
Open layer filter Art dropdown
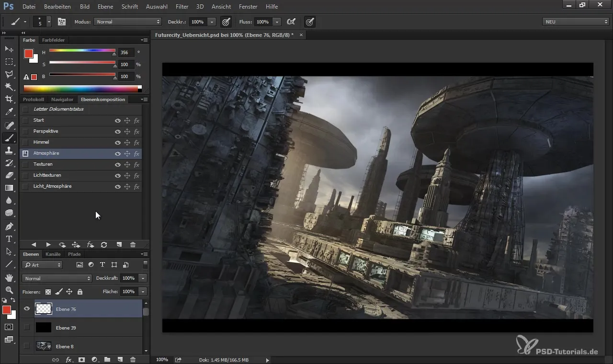point(42,265)
